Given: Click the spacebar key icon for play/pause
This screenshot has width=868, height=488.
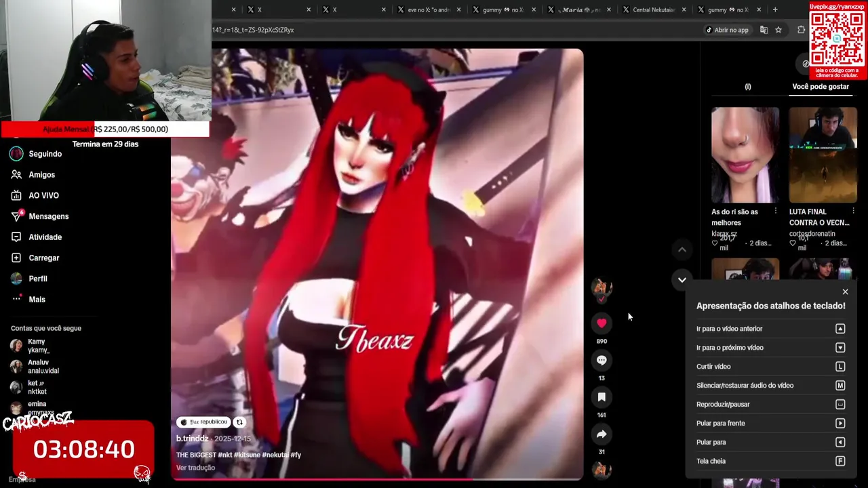Looking at the screenshot, I should tap(840, 405).
